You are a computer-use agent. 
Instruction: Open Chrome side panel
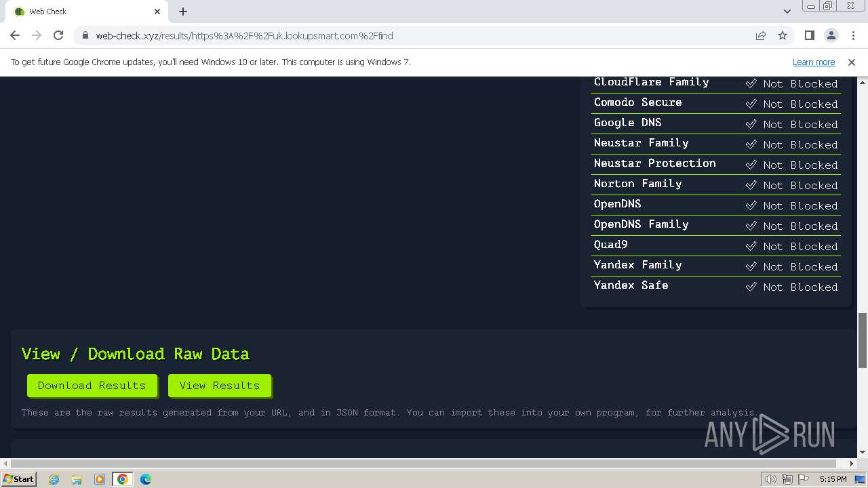tap(809, 35)
